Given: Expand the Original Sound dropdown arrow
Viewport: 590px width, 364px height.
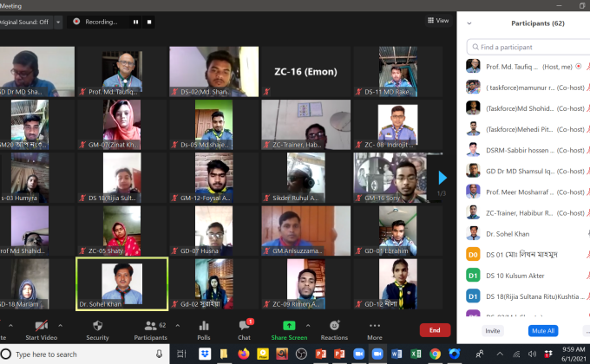Looking at the screenshot, I should point(58,22).
